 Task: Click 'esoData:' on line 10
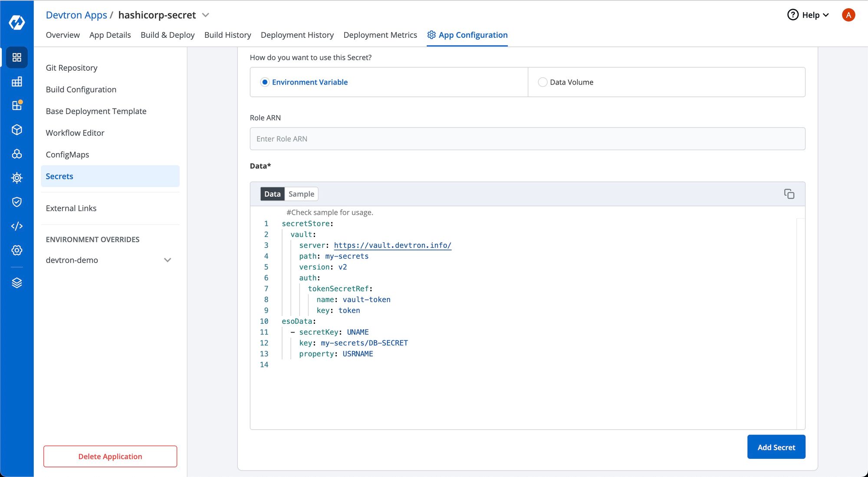point(299,321)
